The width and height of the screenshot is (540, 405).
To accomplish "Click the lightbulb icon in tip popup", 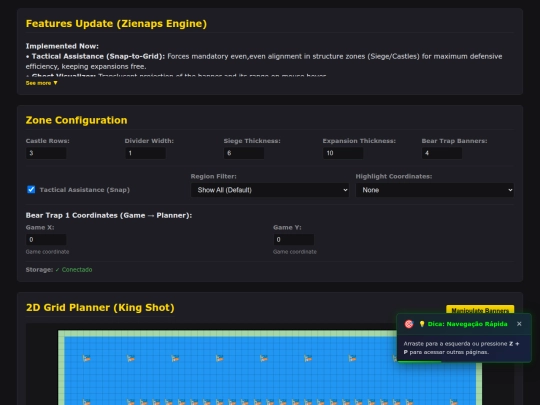I will pyautogui.click(x=422, y=324).
